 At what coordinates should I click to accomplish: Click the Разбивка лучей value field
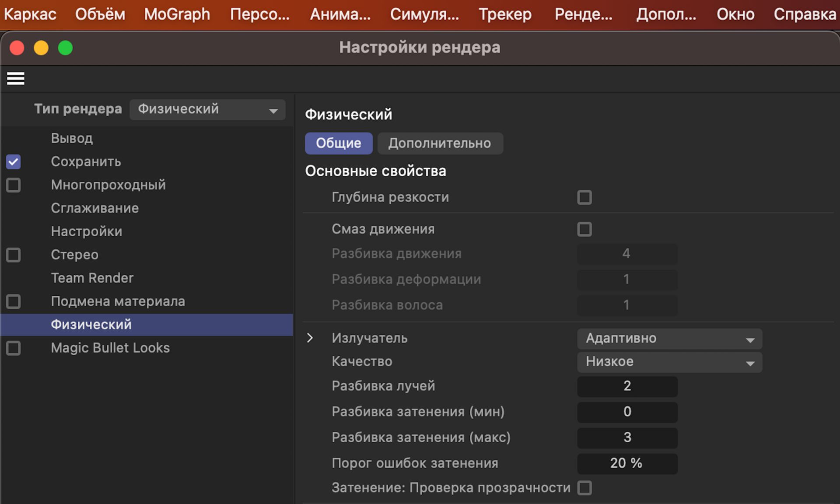click(627, 386)
